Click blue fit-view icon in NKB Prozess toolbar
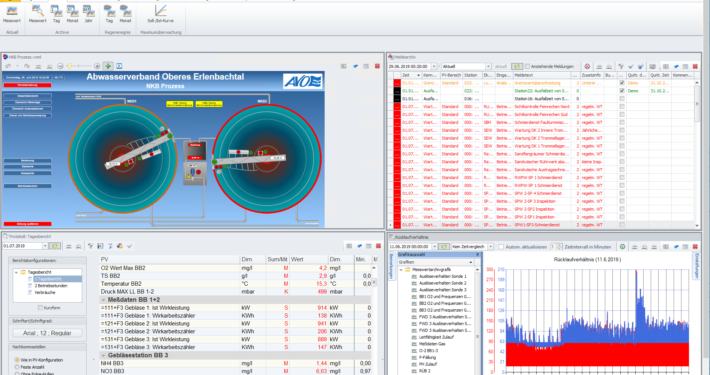 pyautogui.click(x=119, y=66)
